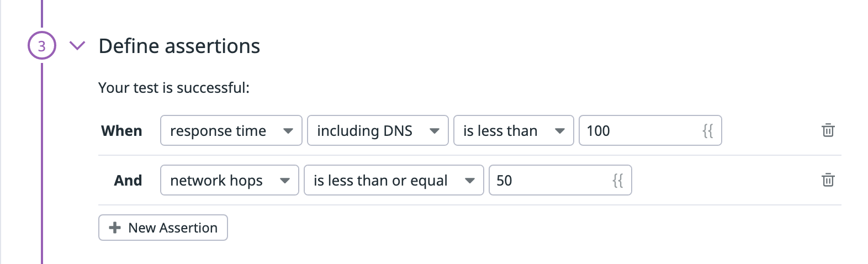The image size is (868, 264).
Task: Open the 'response time' assertion type dropdown
Action: tap(231, 130)
